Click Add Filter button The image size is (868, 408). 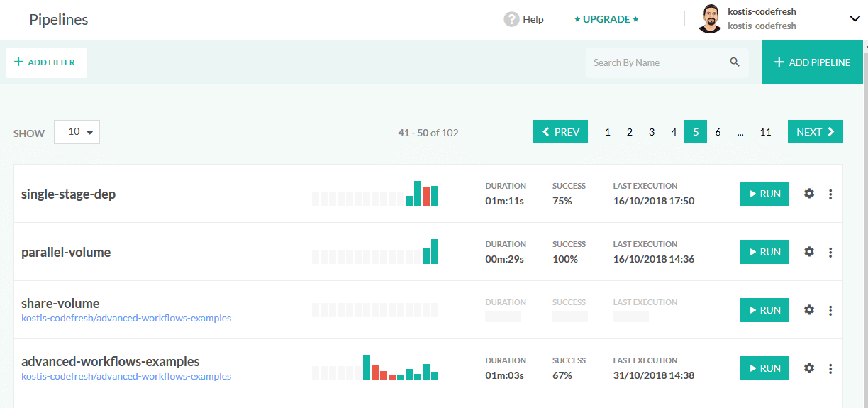click(x=46, y=62)
